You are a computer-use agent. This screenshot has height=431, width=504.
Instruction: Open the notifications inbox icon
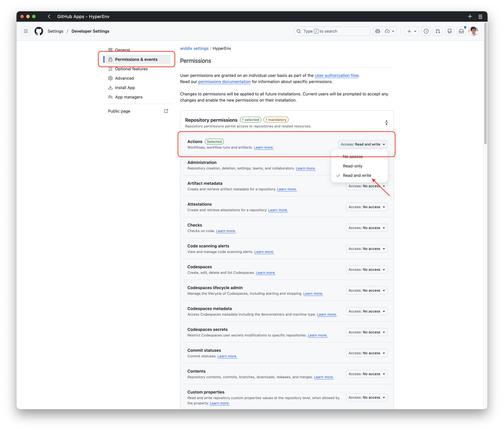coord(461,31)
